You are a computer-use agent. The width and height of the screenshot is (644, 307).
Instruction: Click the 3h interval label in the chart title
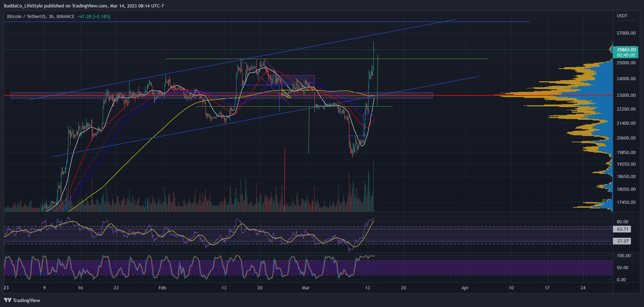coord(52,17)
